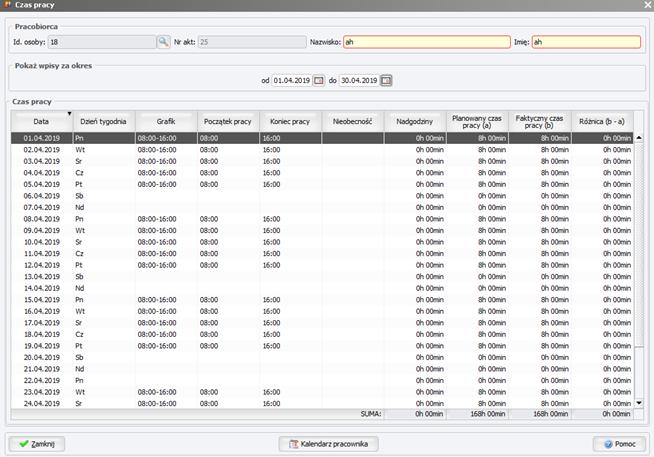
Task: Select the row dated 12.04.2019
Action: [x=322, y=265]
